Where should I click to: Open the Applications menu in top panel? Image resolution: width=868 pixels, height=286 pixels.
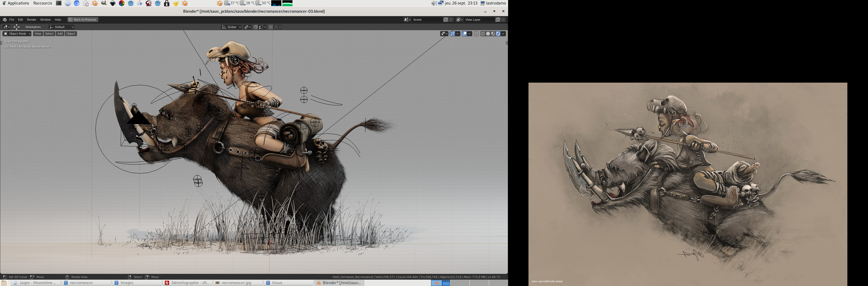[16, 3]
